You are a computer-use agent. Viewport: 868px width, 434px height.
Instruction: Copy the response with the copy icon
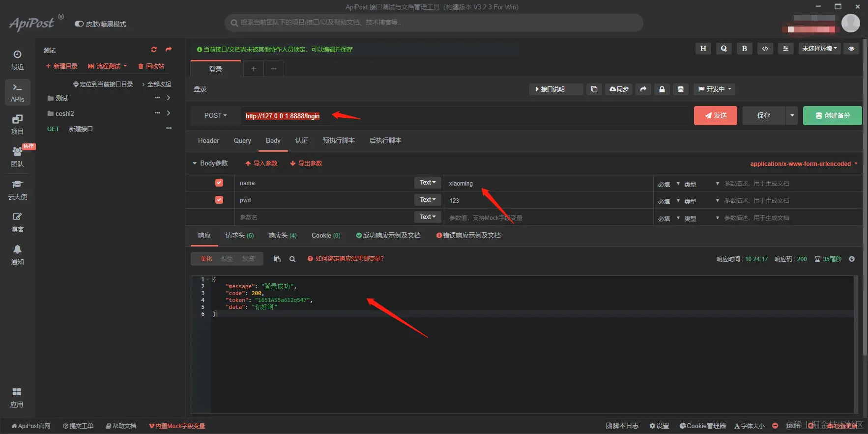(x=277, y=259)
